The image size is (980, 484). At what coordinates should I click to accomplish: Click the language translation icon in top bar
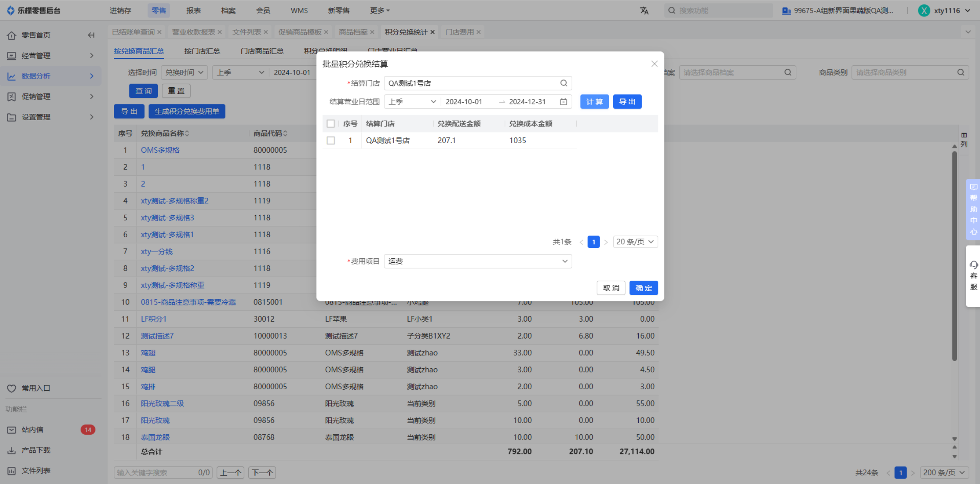point(644,11)
